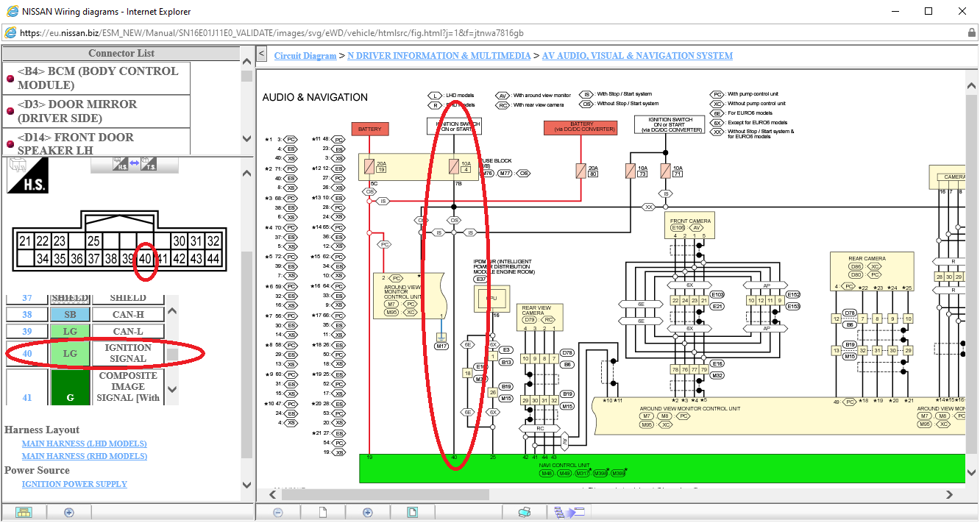Image resolution: width=980 pixels, height=523 pixels.
Task: Click the connector layout icon in bottom-left toolbar
Action: click(x=24, y=512)
